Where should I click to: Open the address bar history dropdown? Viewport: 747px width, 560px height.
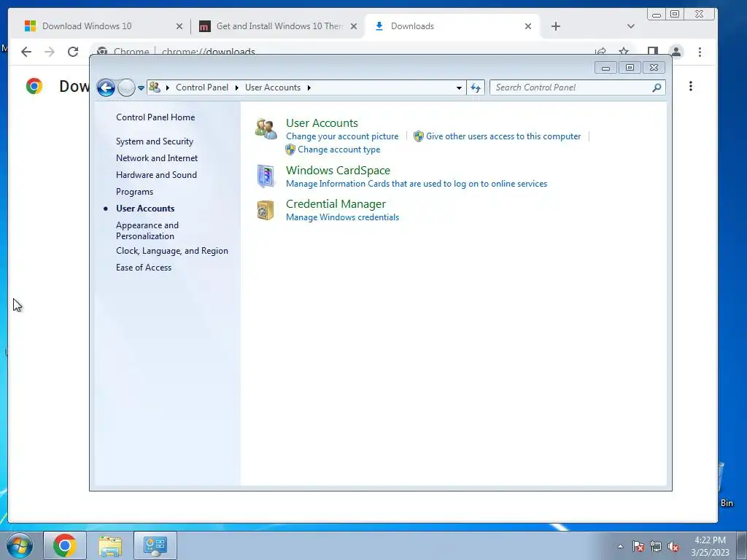click(x=459, y=87)
